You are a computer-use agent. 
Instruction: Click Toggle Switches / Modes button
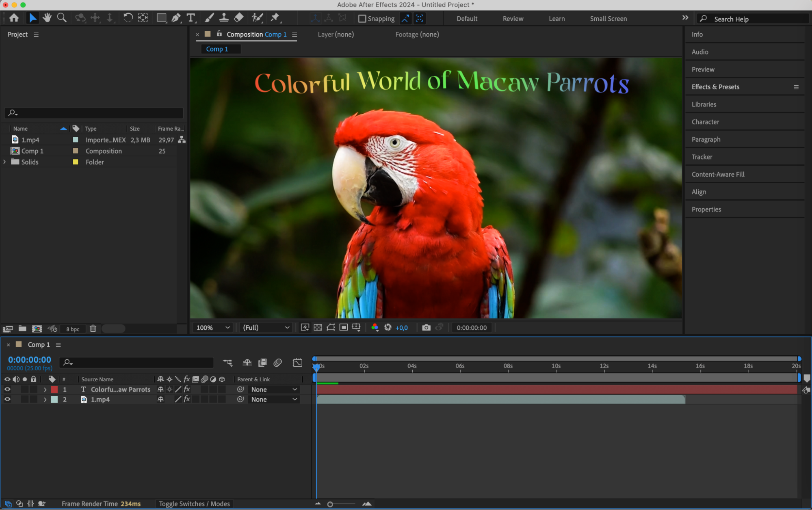pos(194,504)
